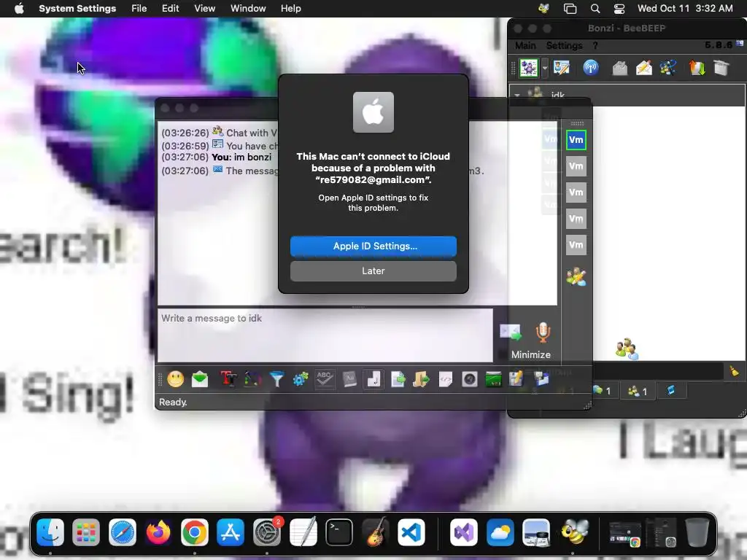Viewport: 747px width, 560px height.
Task: Open the Edit menu in the menu bar
Action: coord(170,9)
